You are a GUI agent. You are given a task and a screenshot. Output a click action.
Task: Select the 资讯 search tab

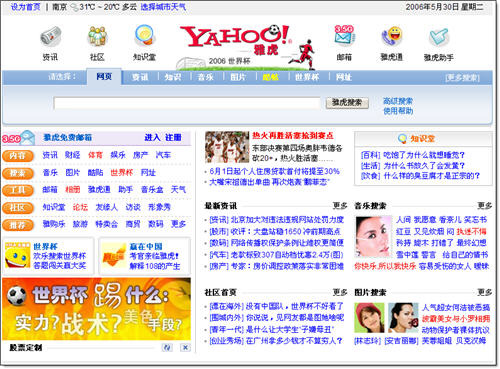click(140, 77)
